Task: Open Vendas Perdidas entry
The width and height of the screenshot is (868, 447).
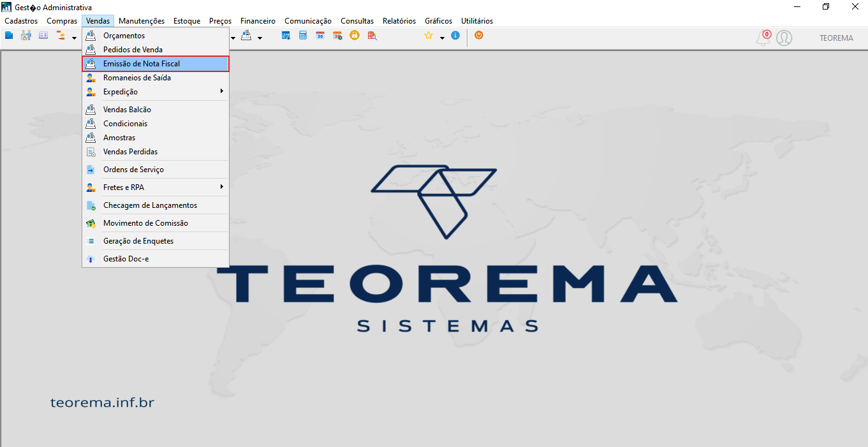Action: (156, 152)
